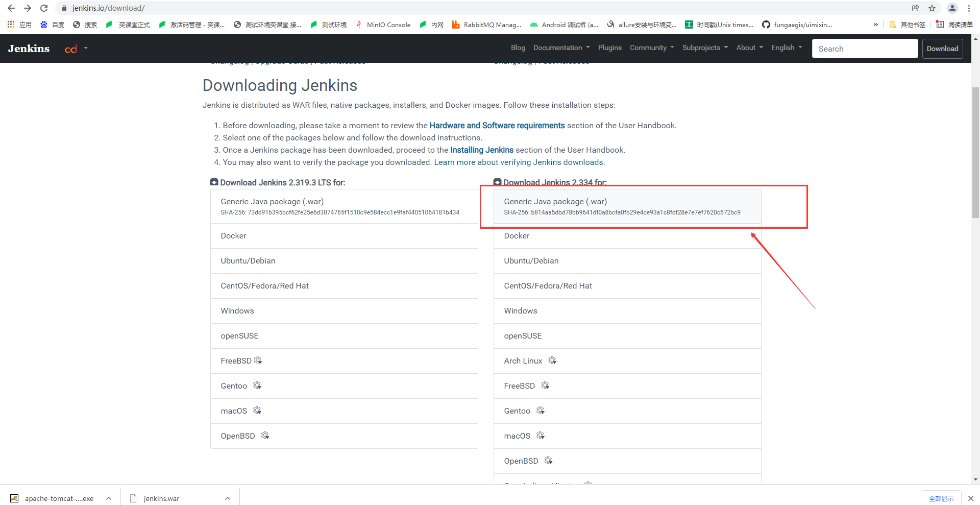This screenshot has width=980, height=505.
Task: Select Ubuntu/Debian under the LTS list
Action: 344,261
